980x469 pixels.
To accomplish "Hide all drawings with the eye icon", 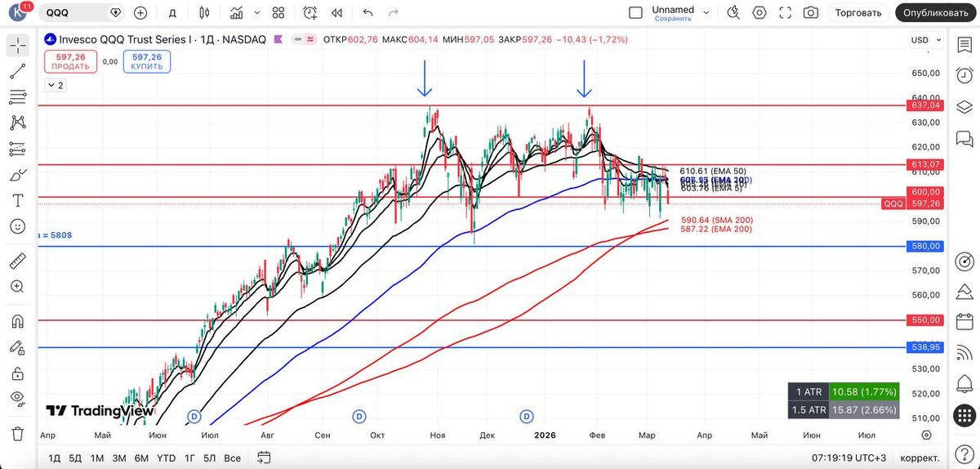I will pos(18,400).
